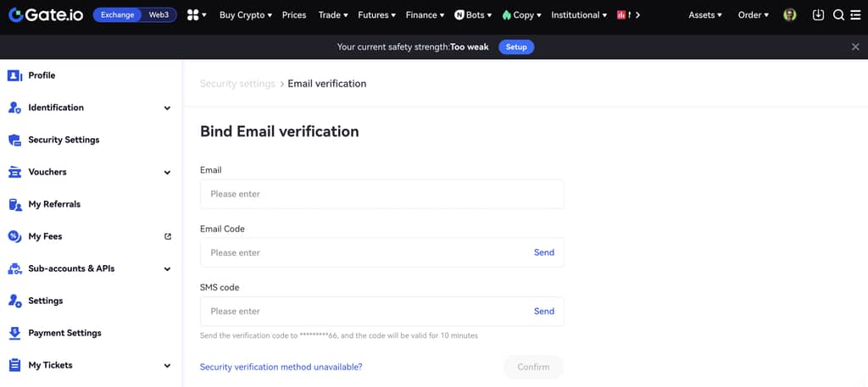Open the Assets dropdown menu

705,15
